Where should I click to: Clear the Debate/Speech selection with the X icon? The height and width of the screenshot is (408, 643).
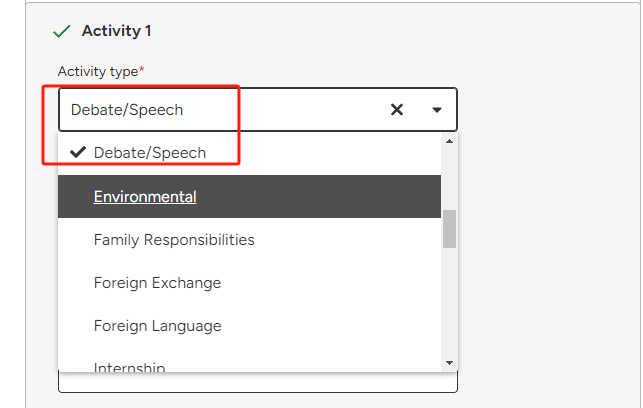[397, 110]
